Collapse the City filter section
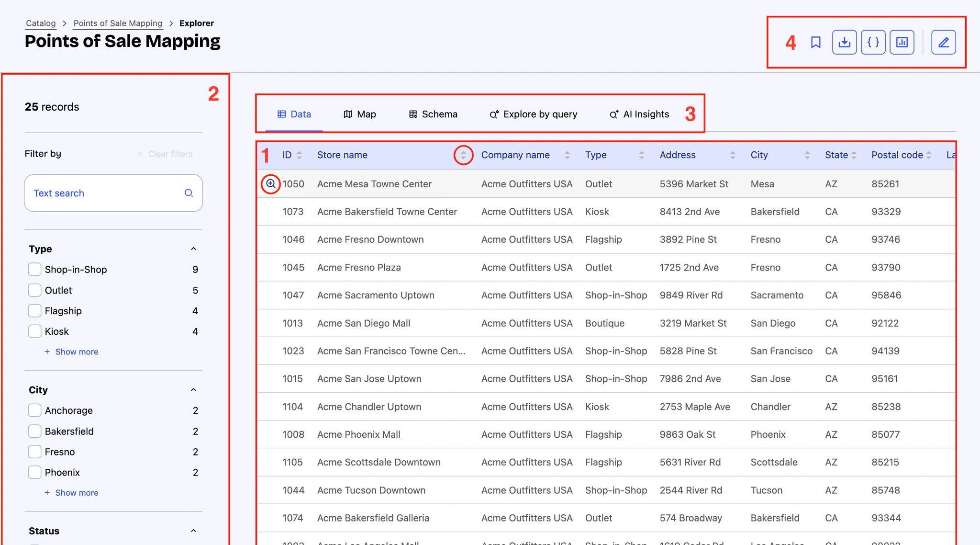980x545 pixels. (193, 390)
